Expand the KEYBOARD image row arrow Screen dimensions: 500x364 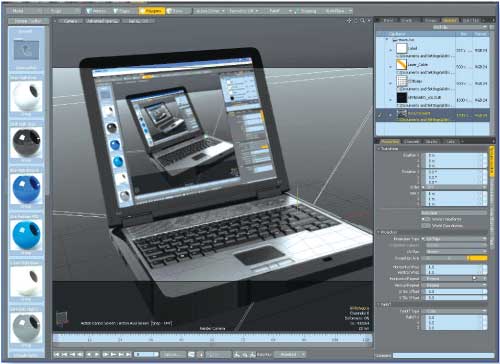[x=391, y=100]
